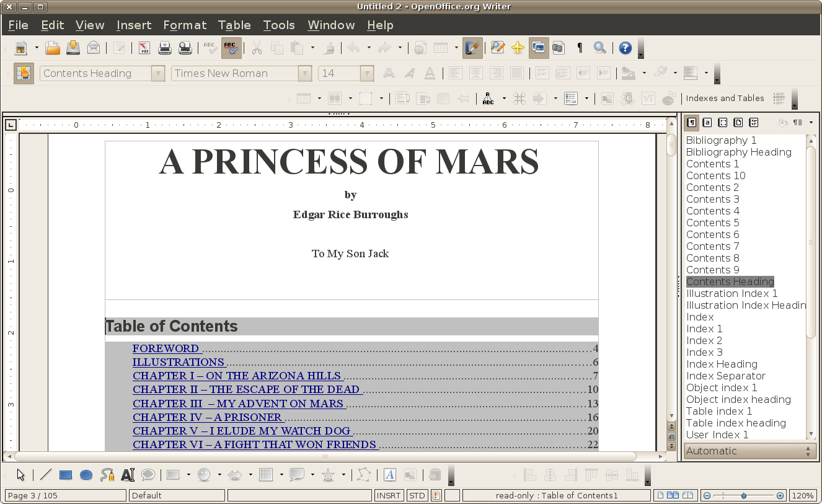
Task: Open the Table menu
Action: point(234,25)
